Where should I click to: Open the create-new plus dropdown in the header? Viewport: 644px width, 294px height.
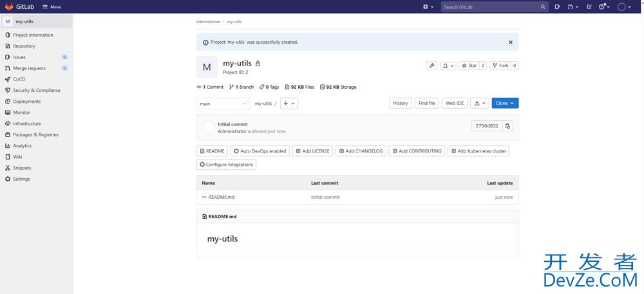tap(428, 7)
